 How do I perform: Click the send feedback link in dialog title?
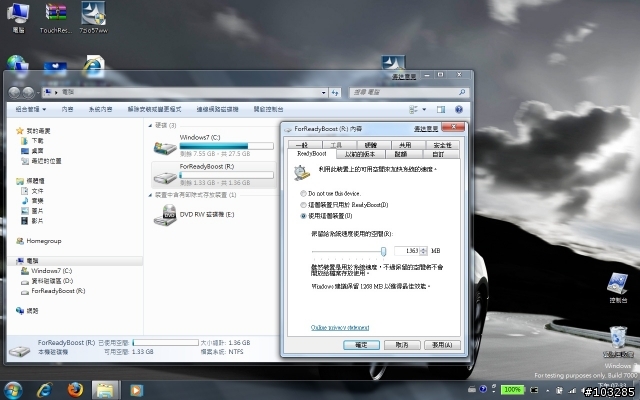[426, 129]
